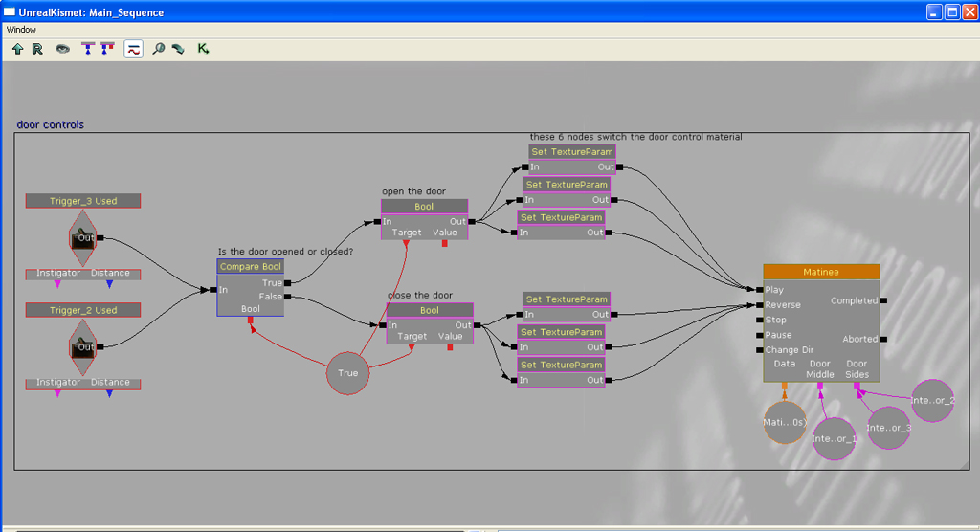Click magenta Instigator triangle under Trigger_3
This screenshot has width=980, height=532.
[57, 284]
